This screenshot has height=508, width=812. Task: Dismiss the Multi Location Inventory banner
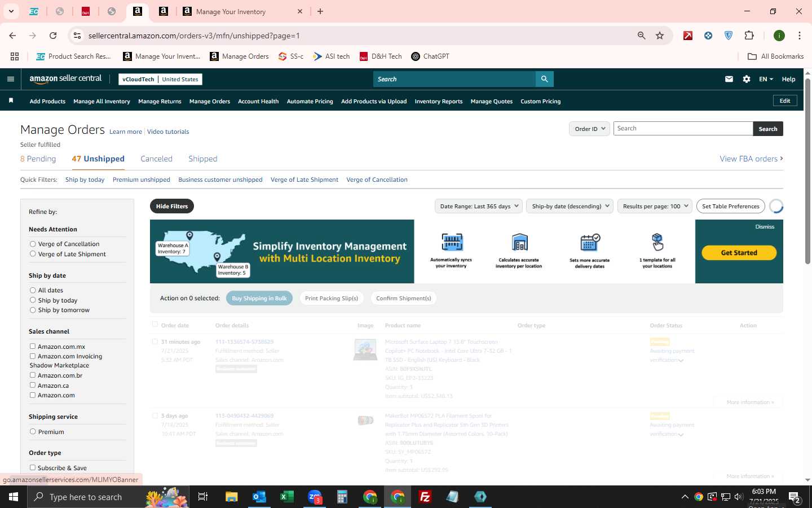coord(765,226)
